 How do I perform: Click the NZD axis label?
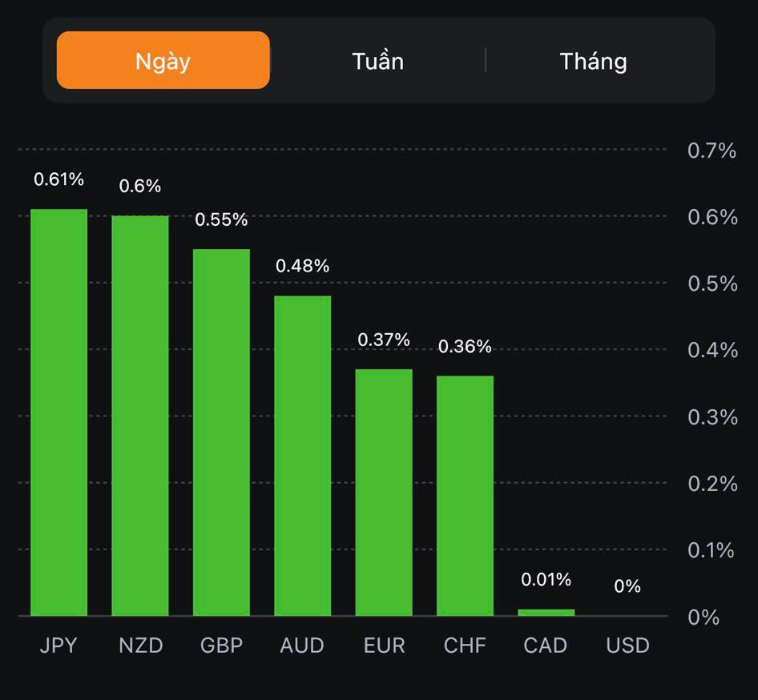(140, 646)
